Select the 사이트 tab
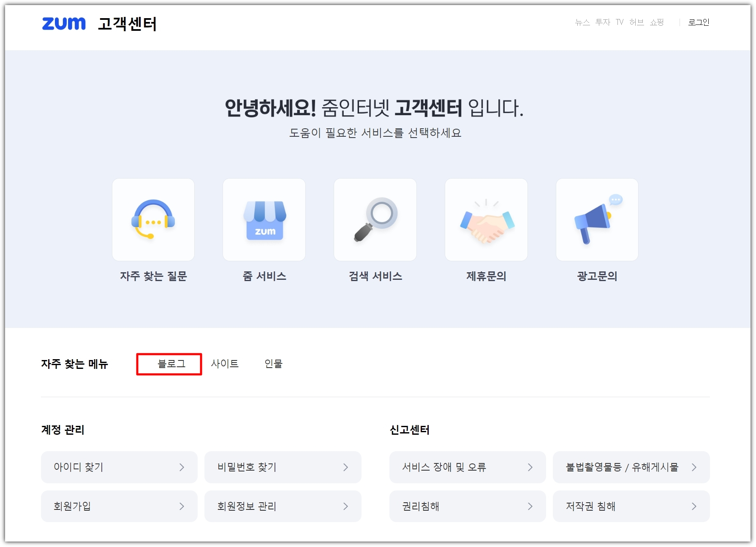 (225, 364)
